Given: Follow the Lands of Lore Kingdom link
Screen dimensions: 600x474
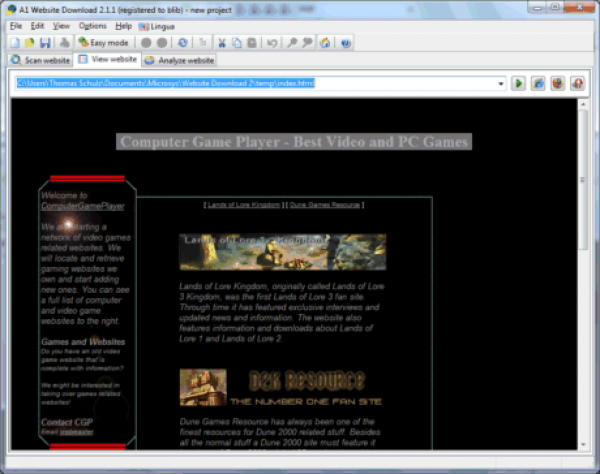Looking at the screenshot, I should [244, 204].
